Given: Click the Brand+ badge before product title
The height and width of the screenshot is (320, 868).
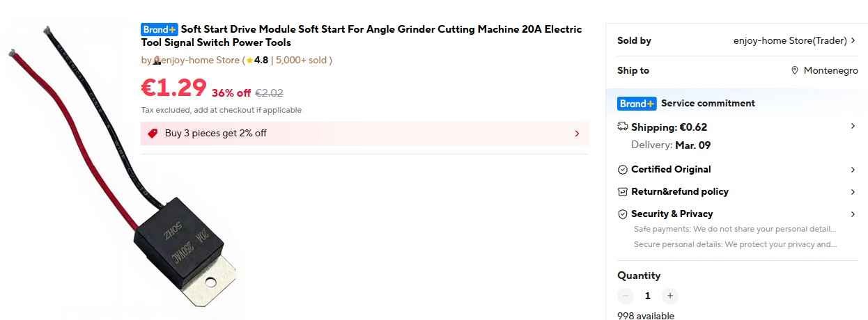Looking at the screenshot, I should coord(160,29).
